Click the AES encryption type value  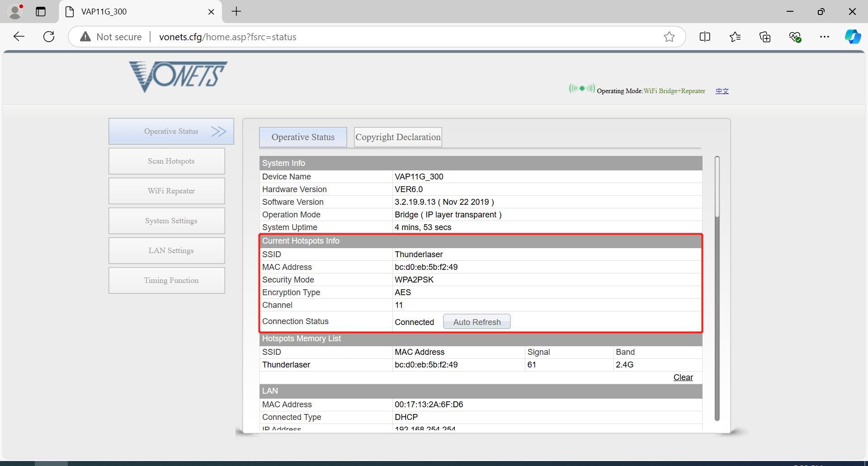403,292
